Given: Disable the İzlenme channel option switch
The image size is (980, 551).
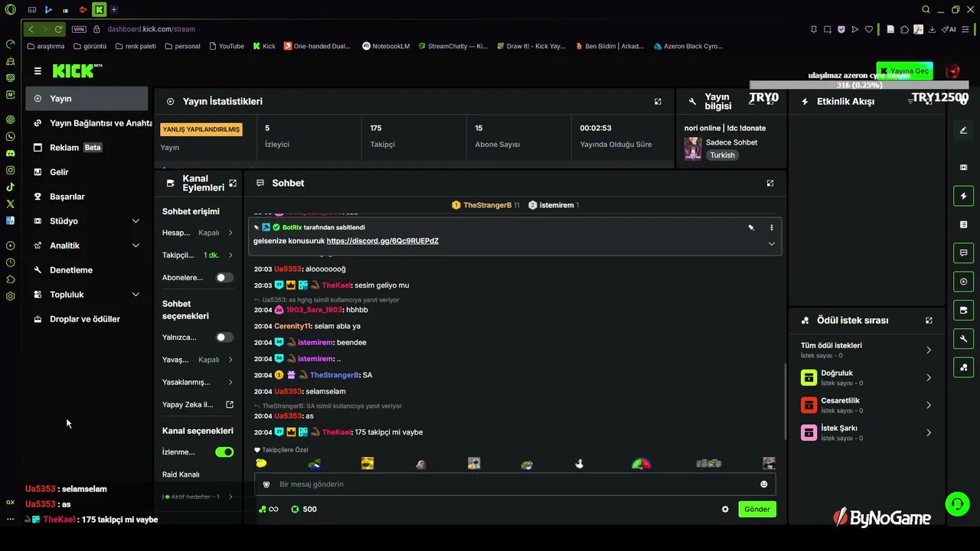Looking at the screenshot, I should tap(224, 452).
